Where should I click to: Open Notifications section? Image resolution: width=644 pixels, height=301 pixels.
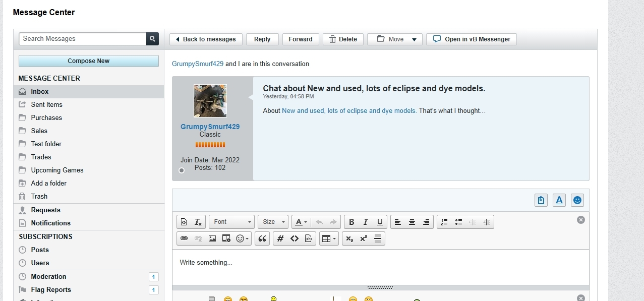tap(89, 223)
